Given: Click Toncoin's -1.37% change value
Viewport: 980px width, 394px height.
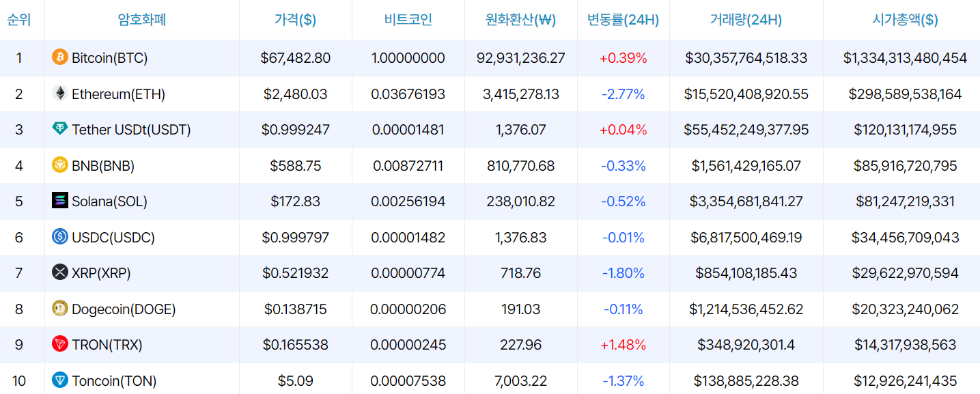Looking at the screenshot, I should pyautogui.click(x=623, y=381).
